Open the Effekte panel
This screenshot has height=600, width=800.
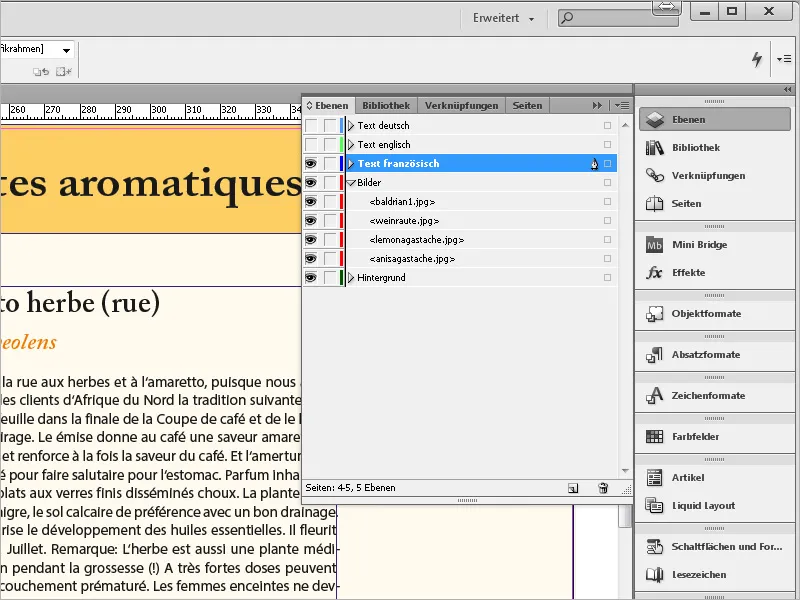[714, 272]
